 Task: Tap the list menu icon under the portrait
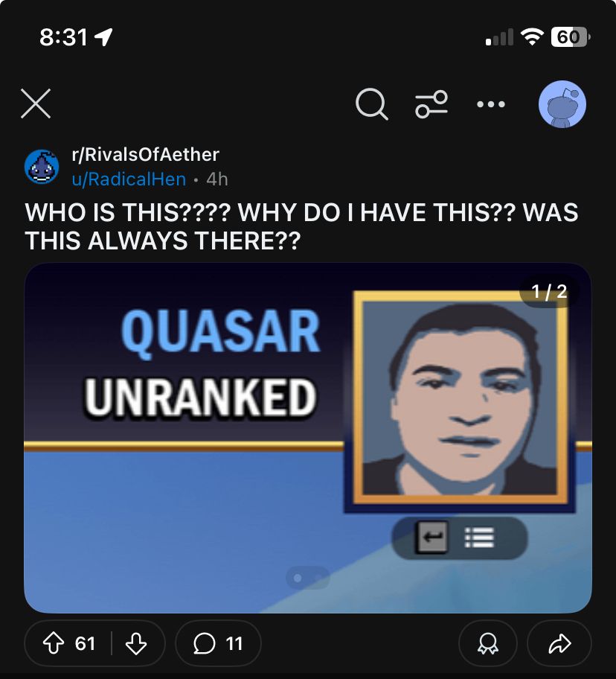(479, 538)
